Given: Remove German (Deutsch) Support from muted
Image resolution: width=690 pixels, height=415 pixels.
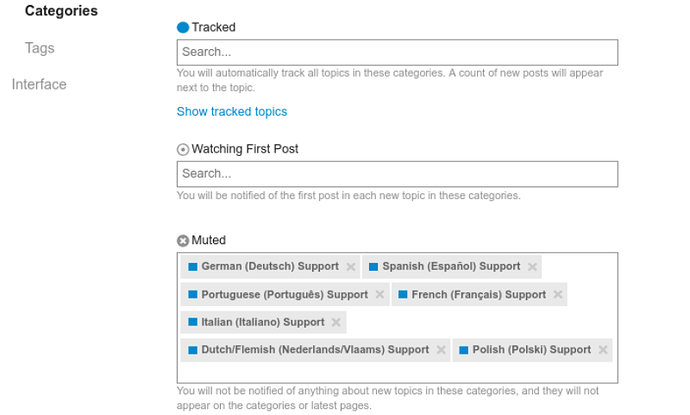Looking at the screenshot, I should (351, 267).
